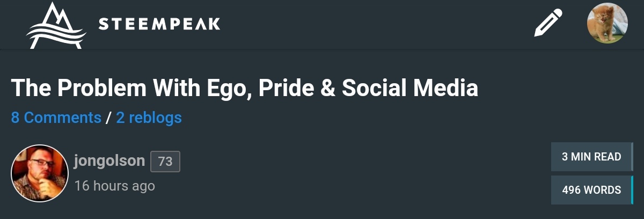Show the 2 reblogs list

[149, 118]
